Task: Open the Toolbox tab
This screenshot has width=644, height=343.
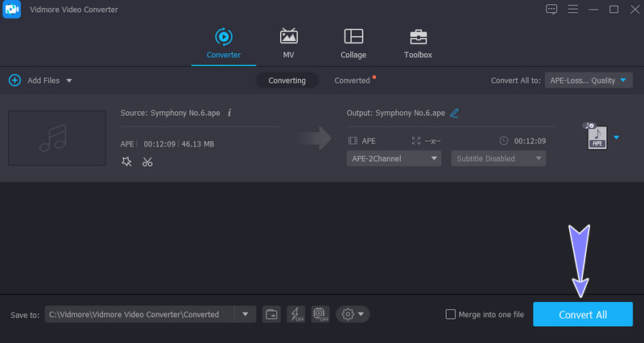Action: [x=418, y=43]
